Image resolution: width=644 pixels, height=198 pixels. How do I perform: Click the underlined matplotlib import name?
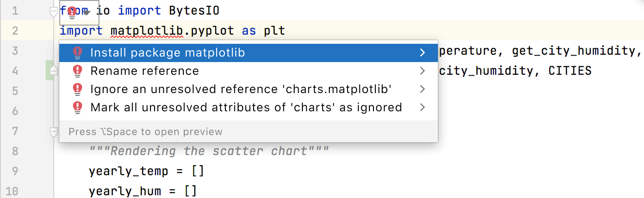click(146, 31)
